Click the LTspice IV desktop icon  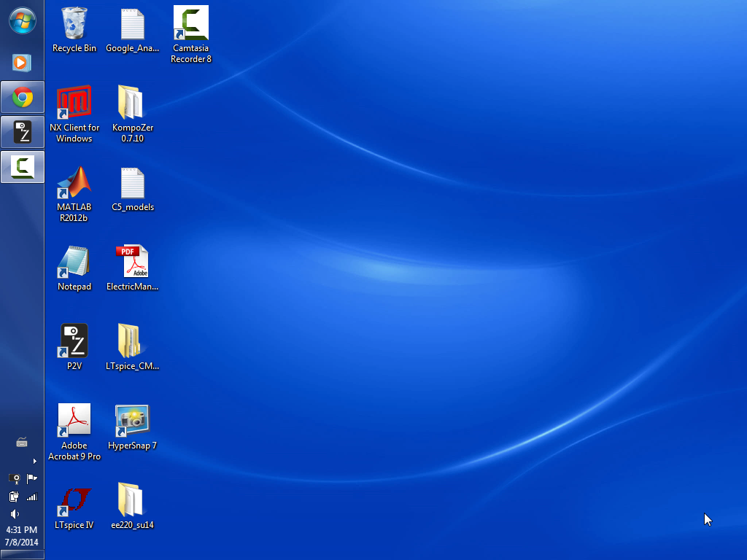pos(74,507)
